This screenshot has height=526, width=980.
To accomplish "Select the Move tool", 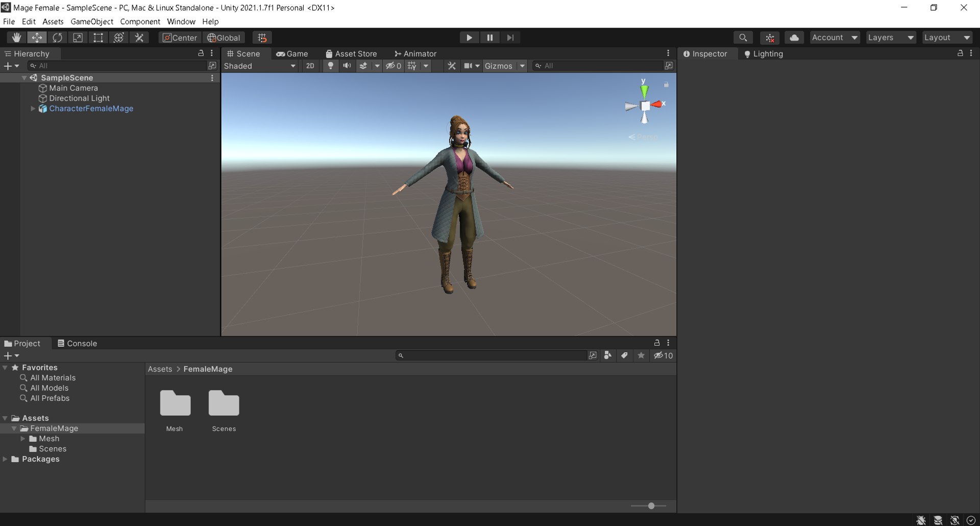I will click(x=37, y=38).
